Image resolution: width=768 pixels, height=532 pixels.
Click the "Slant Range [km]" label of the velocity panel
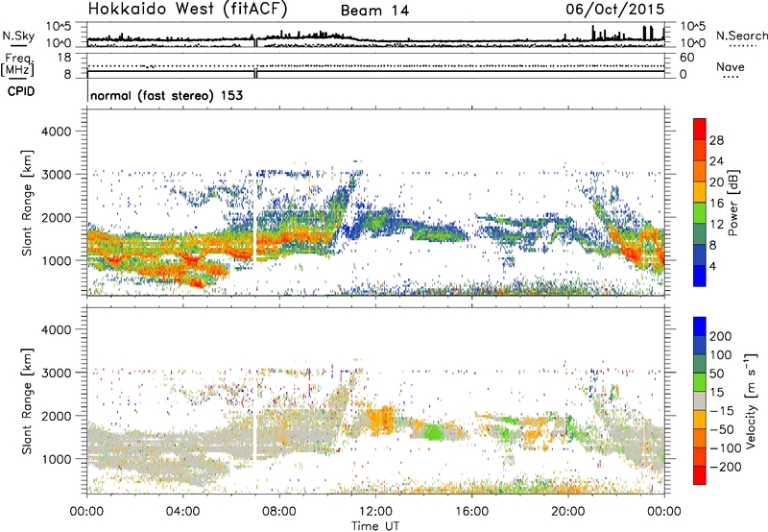pyautogui.click(x=27, y=400)
